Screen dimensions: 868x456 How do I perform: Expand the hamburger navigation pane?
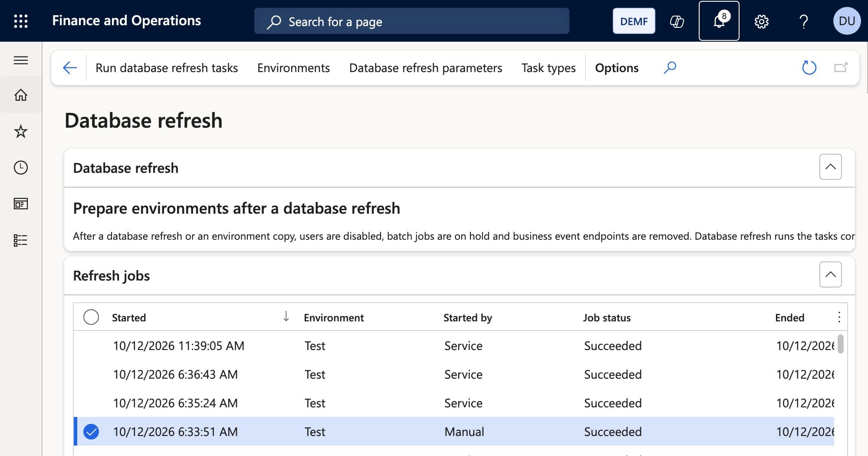click(x=21, y=60)
